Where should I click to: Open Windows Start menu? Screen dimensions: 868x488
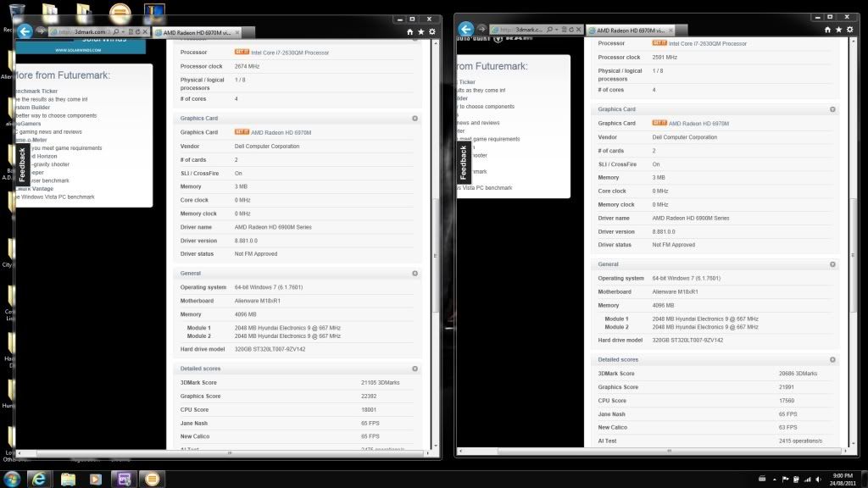coord(12,479)
